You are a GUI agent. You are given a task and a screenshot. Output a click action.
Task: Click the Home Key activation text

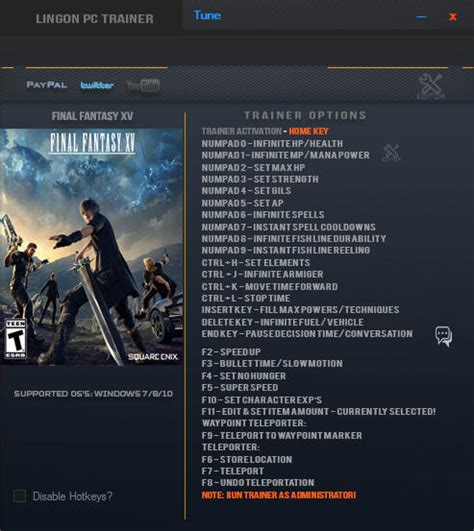coord(308,131)
